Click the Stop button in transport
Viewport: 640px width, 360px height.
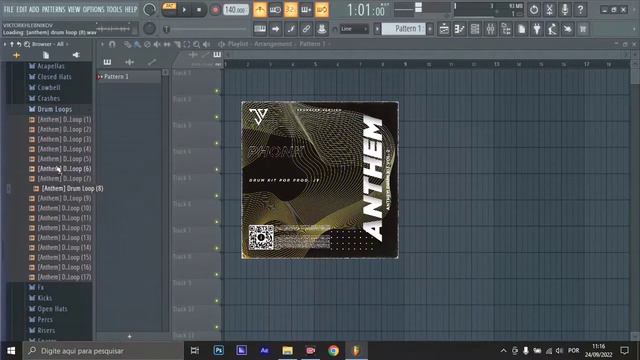point(199,10)
